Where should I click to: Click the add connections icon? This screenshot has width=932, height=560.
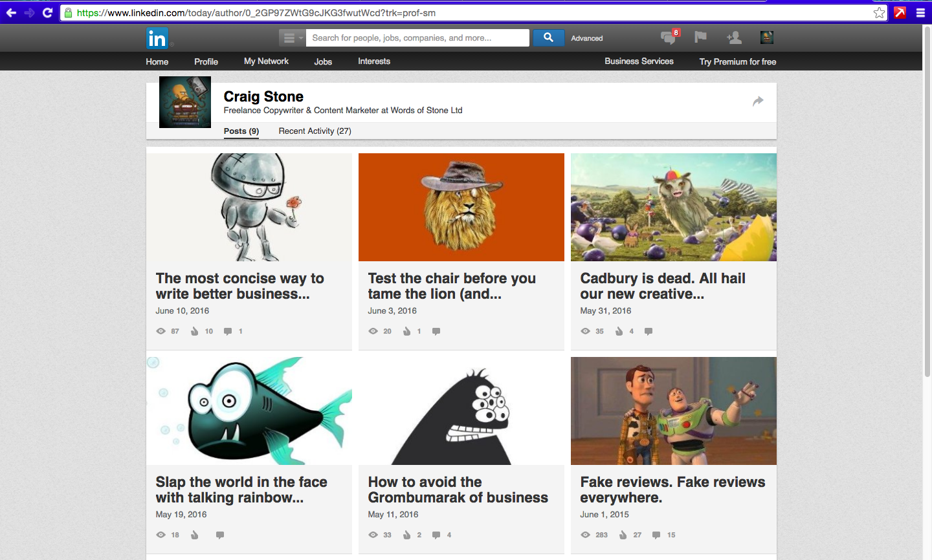[734, 38]
